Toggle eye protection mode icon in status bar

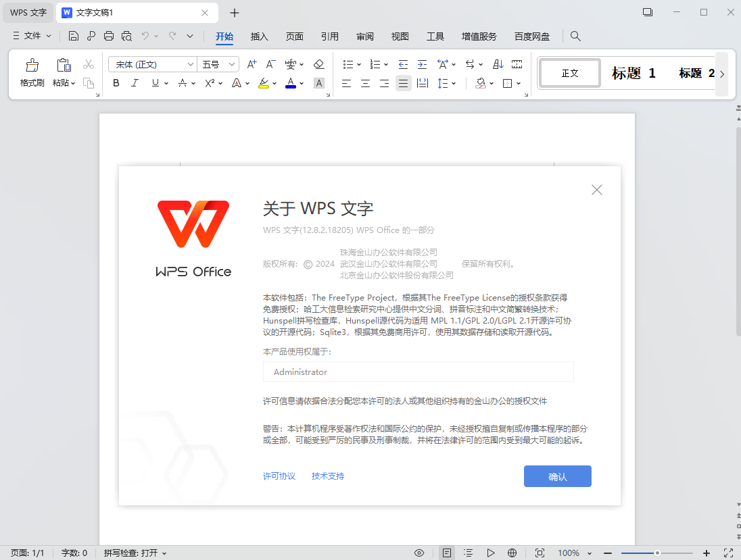pyautogui.click(x=419, y=553)
